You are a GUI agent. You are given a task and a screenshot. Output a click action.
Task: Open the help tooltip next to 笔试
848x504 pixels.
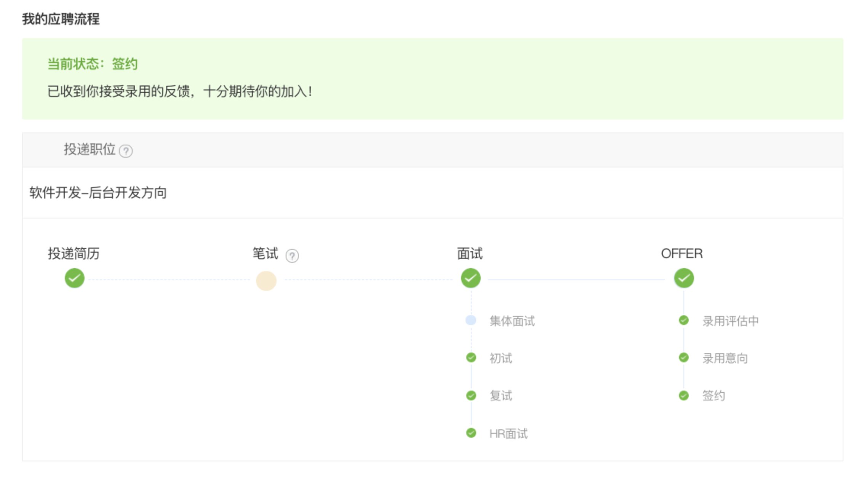click(x=292, y=256)
